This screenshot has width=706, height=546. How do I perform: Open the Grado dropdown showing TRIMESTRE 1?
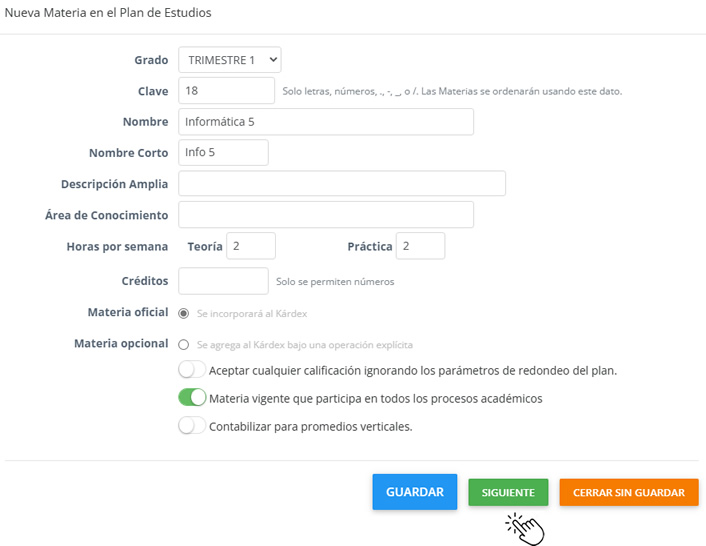[229, 60]
